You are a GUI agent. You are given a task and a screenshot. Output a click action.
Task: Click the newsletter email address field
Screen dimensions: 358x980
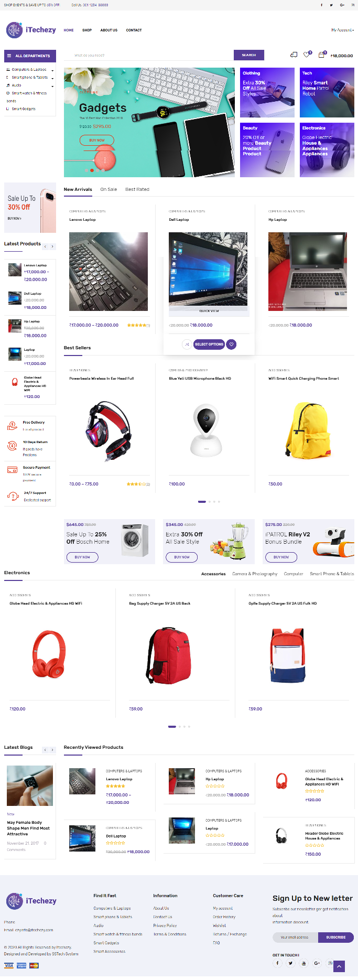[x=295, y=937]
